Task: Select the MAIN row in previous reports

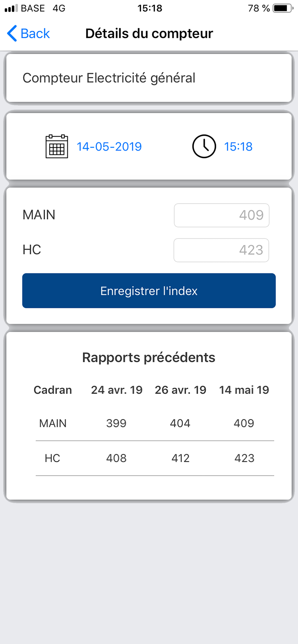Action: pyautogui.click(x=155, y=423)
